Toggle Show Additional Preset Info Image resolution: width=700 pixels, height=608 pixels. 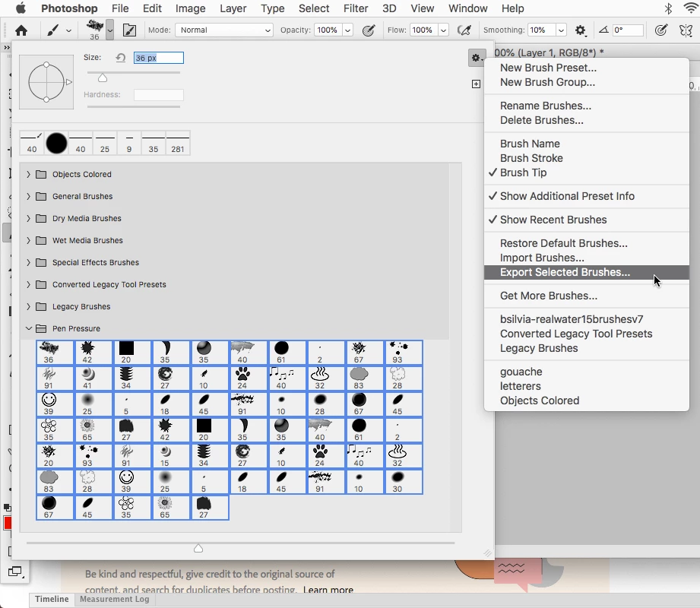pos(567,196)
